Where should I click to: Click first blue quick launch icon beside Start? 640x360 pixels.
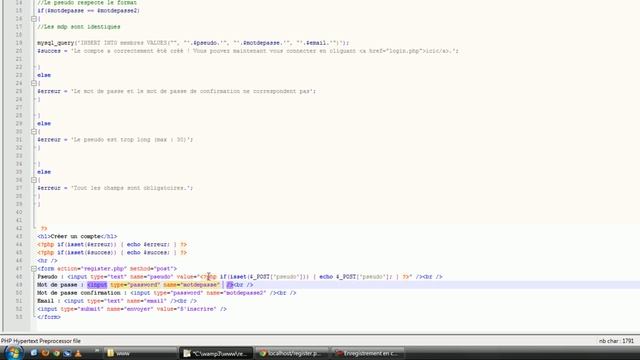[x=34, y=353]
